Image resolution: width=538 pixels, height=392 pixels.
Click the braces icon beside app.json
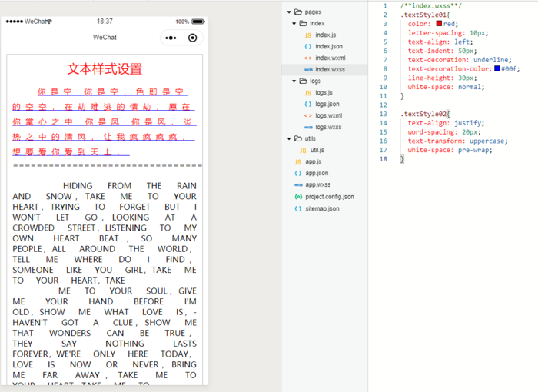pyautogui.click(x=298, y=174)
